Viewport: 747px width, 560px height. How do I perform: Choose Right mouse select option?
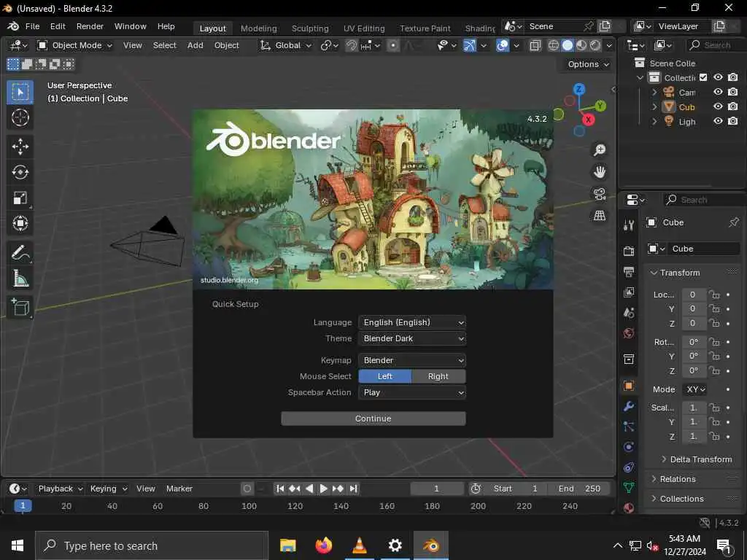(x=438, y=376)
